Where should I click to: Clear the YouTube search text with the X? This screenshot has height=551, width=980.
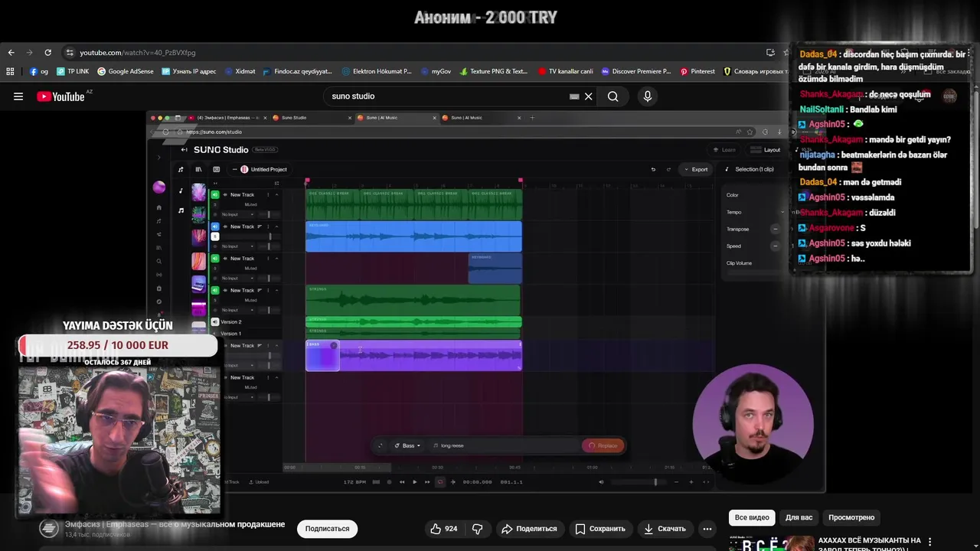coord(589,96)
